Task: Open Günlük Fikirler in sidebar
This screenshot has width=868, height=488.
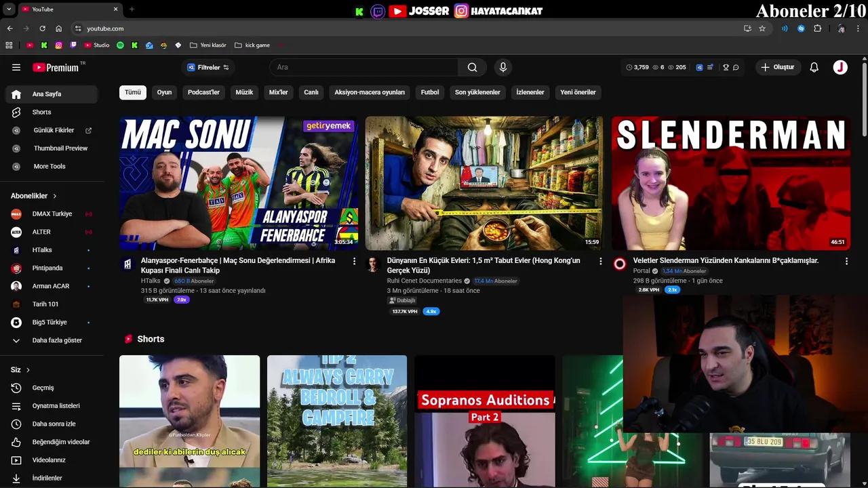Action: tap(52, 130)
